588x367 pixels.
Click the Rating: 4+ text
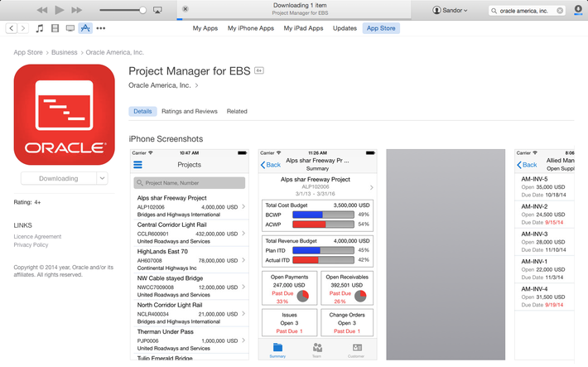click(27, 202)
